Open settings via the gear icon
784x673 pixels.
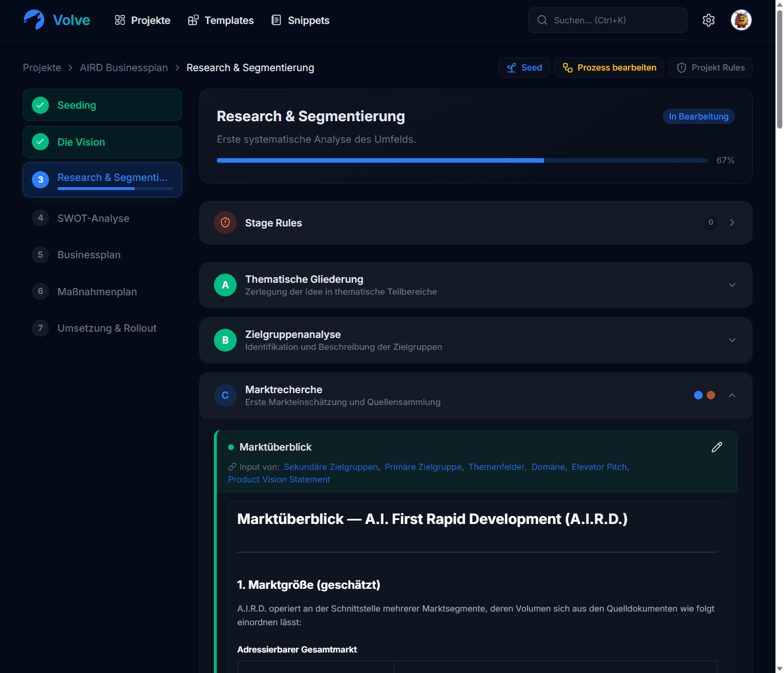[x=708, y=20]
